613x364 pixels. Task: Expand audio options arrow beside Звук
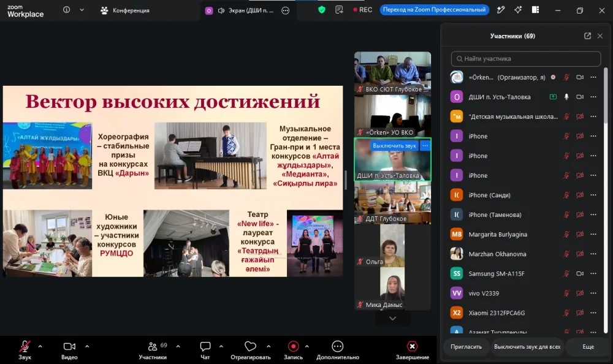coord(40,346)
